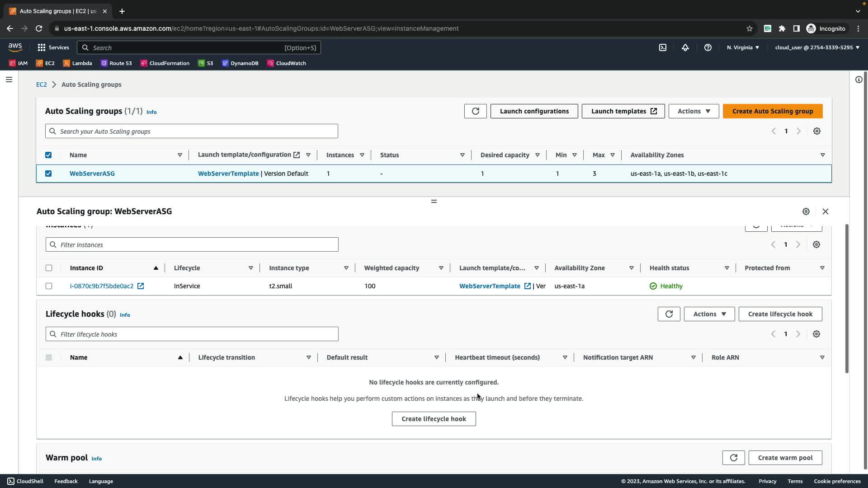Expand the Auto Scaling groups Actions dropdown
This screenshot has width=868, height=488.
[x=693, y=111]
